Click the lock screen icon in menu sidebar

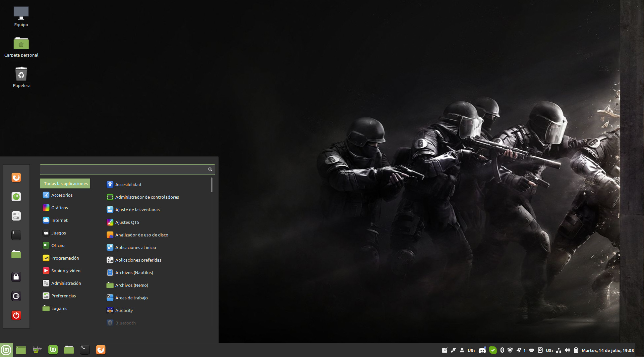(x=16, y=277)
